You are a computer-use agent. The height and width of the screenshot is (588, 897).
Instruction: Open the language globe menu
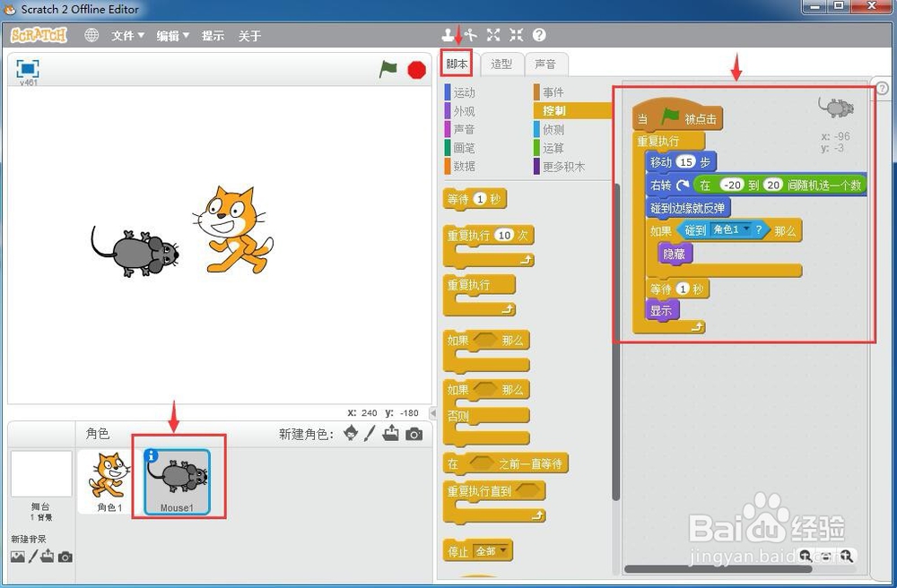click(91, 36)
